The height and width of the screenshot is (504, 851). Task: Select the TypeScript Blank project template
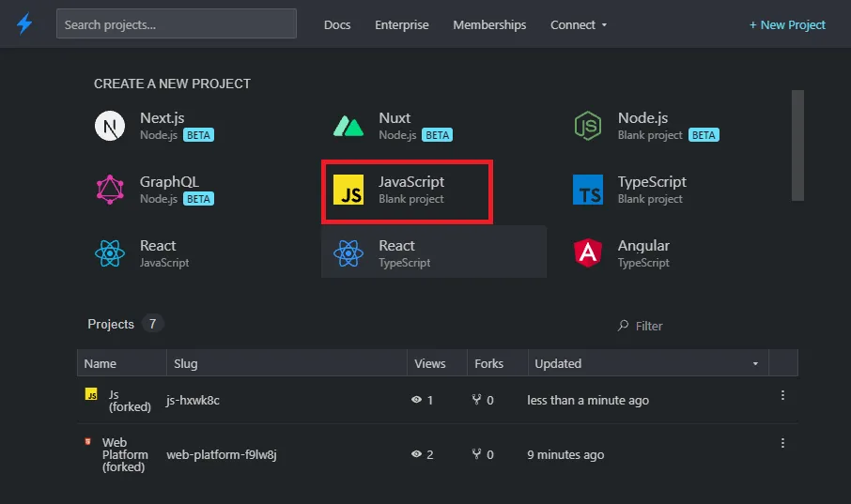[x=629, y=190]
